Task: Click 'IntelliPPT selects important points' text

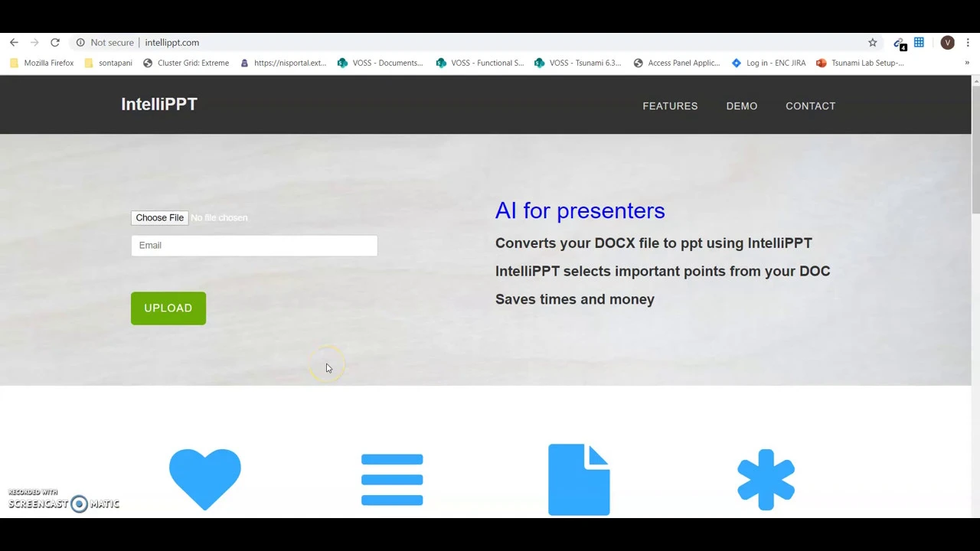Action: pyautogui.click(x=662, y=271)
